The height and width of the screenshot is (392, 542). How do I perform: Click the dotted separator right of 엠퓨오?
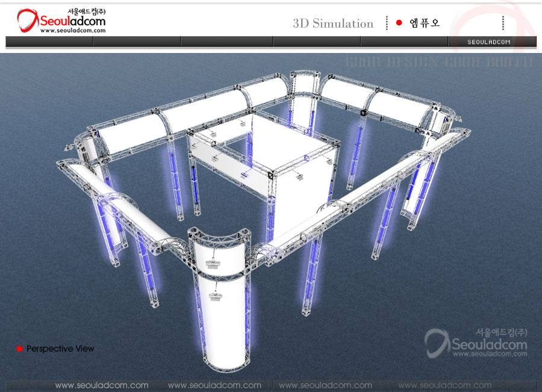click(x=502, y=23)
